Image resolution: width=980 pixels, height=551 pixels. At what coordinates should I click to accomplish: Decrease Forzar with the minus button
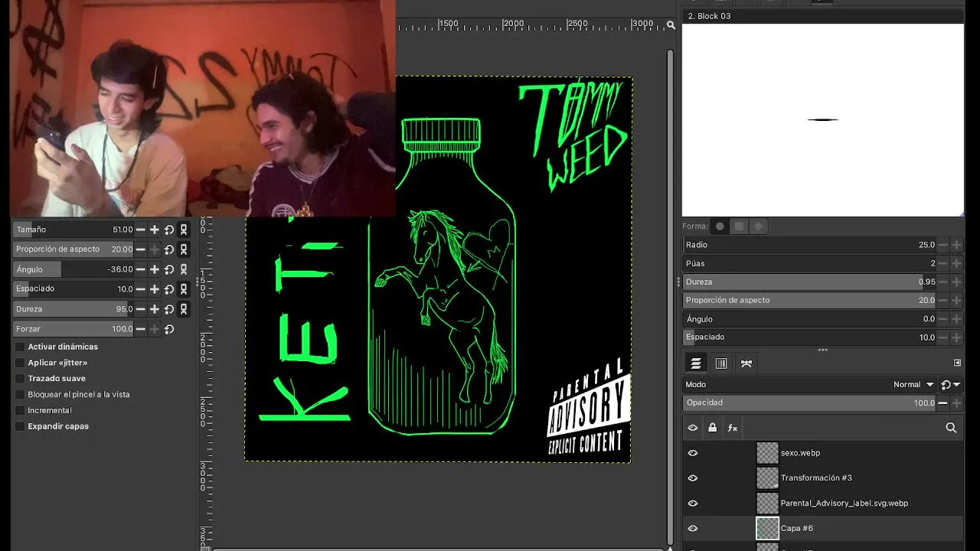[141, 329]
